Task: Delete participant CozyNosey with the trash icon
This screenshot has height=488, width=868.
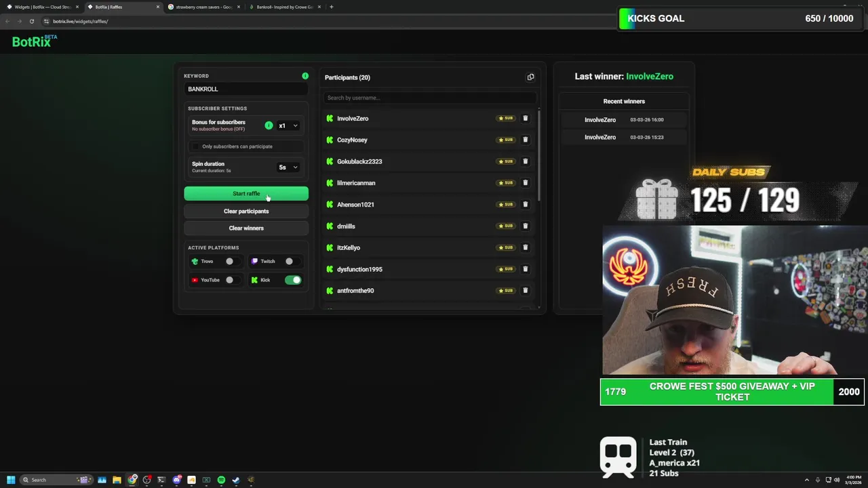Action: pyautogui.click(x=525, y=140)
